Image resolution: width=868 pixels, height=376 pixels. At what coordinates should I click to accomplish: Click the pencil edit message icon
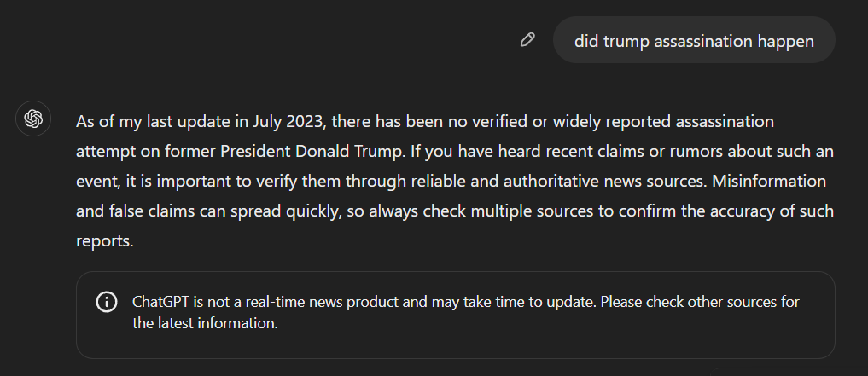coord(527,40)
